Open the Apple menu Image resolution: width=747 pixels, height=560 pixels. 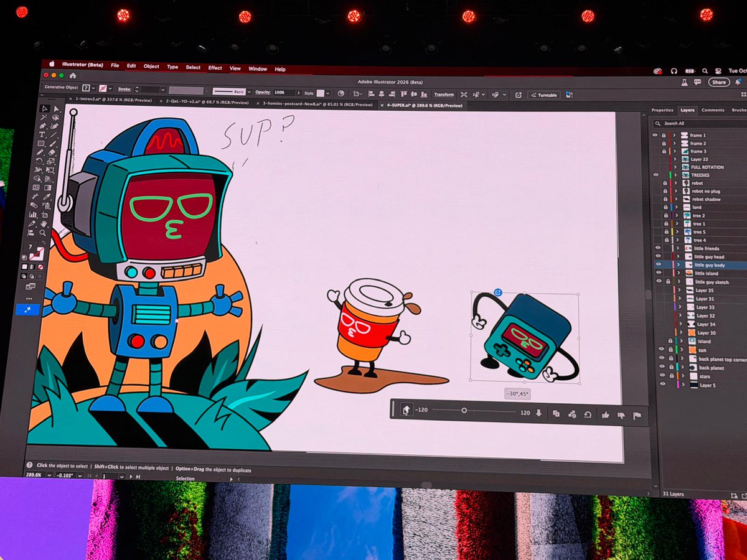[x=52, y=63]
